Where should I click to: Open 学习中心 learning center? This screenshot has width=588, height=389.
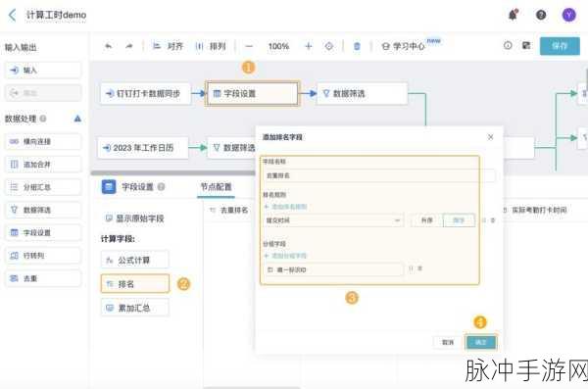click(403, 46)
